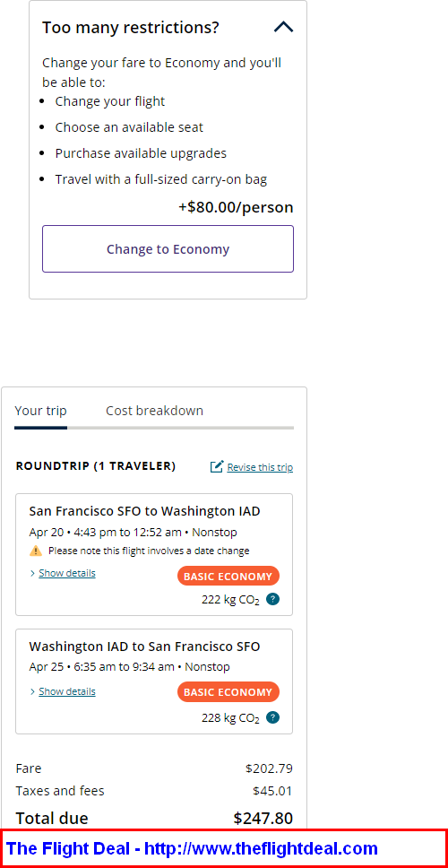448x868 pixels.
Task: Click the warning icon about date change
Action: (x=36, y=551)
